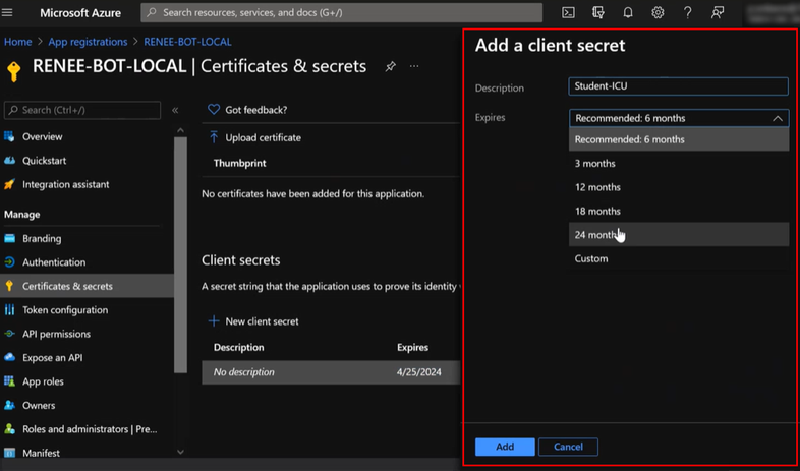The image size is (800, 471).
Task: Click the yellow key icon beside RENEE-BOT-LOCAL
Action: click(14, 71)
